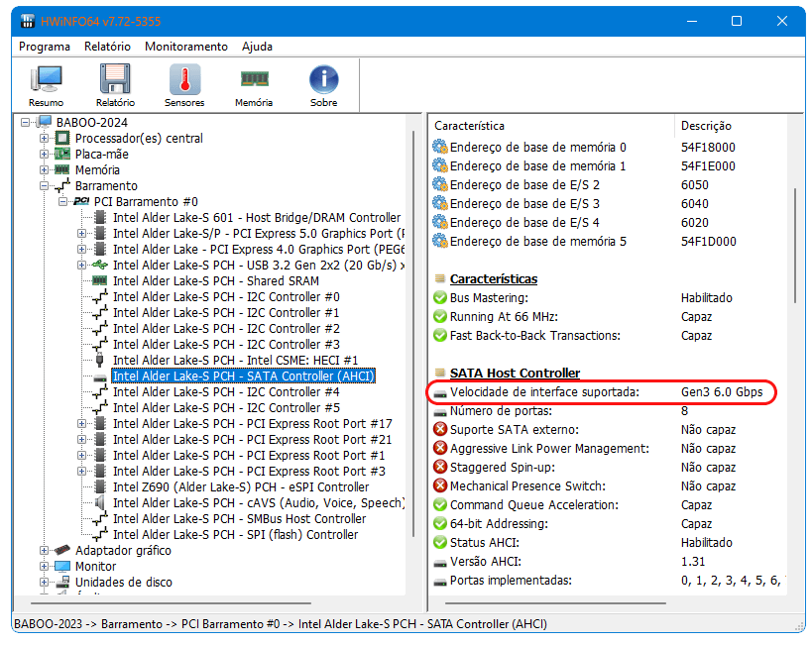Click the gear icon for Endereço de base de memória 0

coord(440,147)
